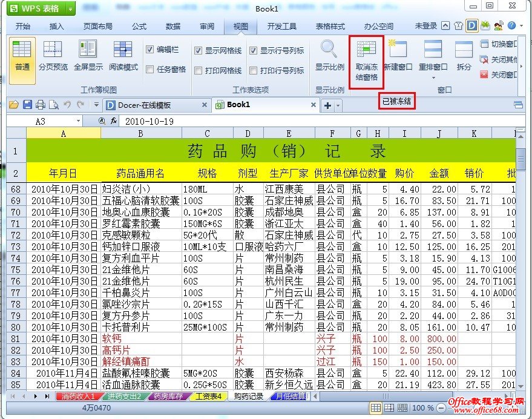Toggle 显示行号列标 show headers checkbox
This screenshot has height=419, width=532.
pos(253,51)
